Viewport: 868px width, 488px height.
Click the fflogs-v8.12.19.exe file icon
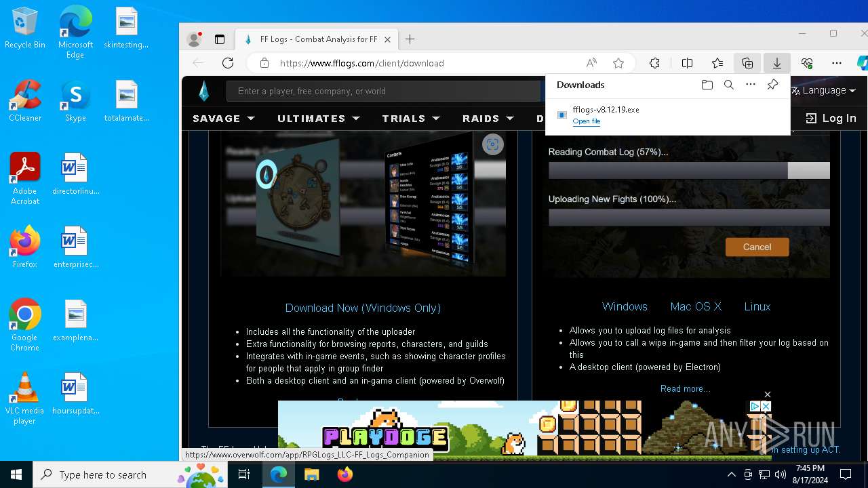561,115
